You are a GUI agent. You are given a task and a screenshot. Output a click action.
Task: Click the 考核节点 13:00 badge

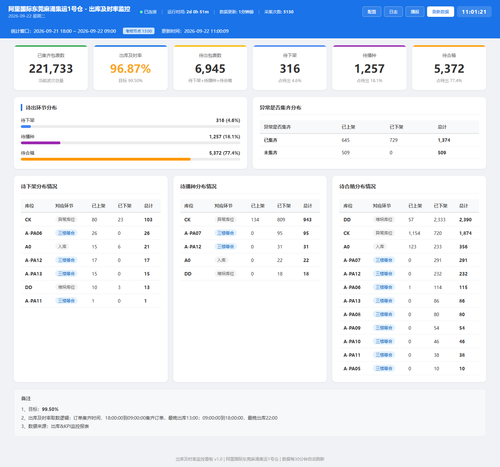pyautogui.click(x=139, y=31)
